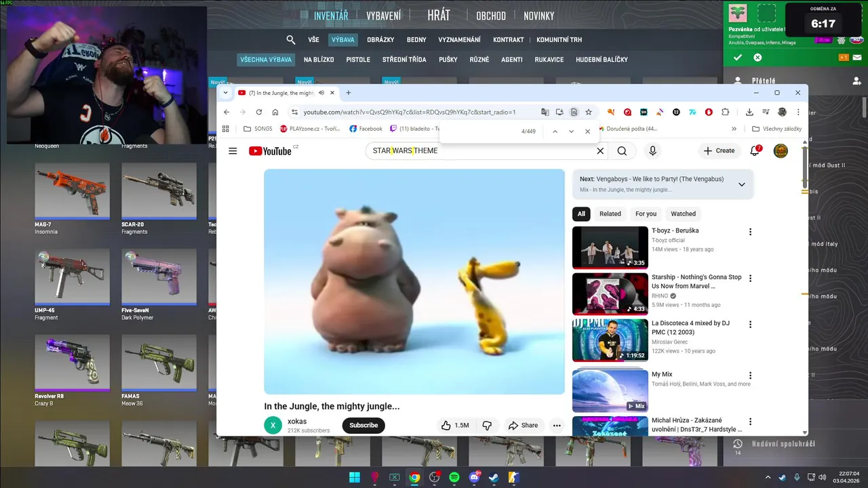Open the YouTube account avatar menu
The height and width of the screenshot is (488, 868).
(781, 150)
